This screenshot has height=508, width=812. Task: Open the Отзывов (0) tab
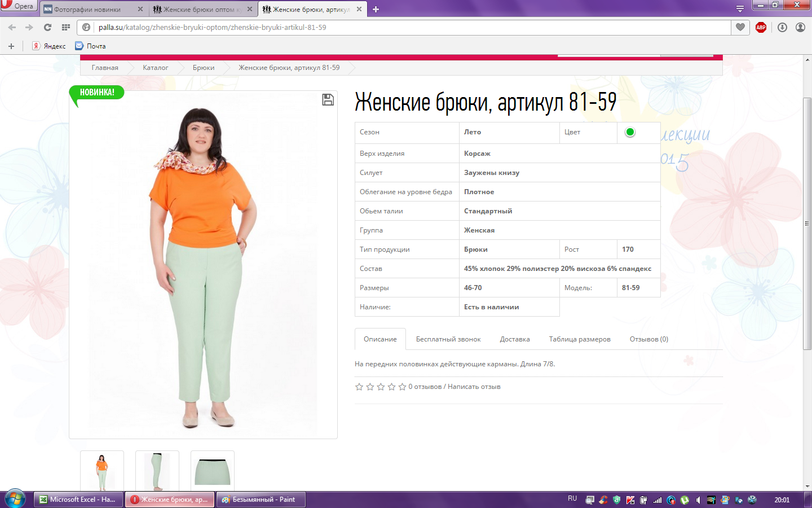[x=649, y=339]
